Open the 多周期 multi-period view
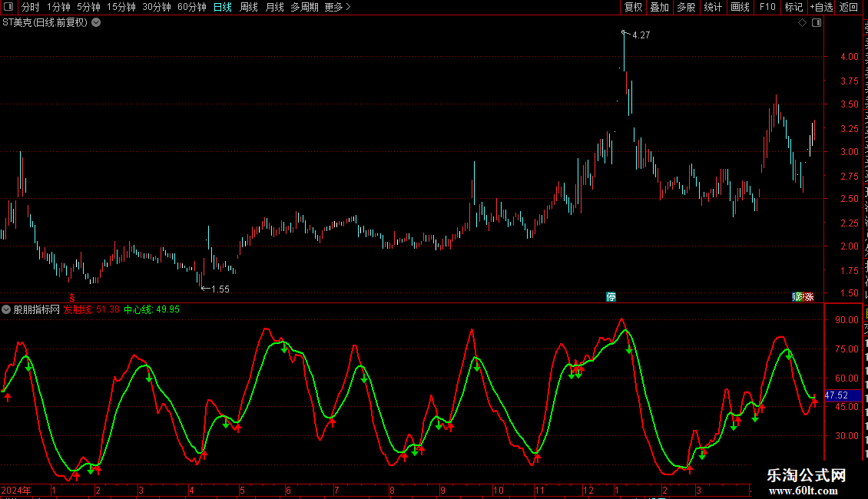 (304, 7)
